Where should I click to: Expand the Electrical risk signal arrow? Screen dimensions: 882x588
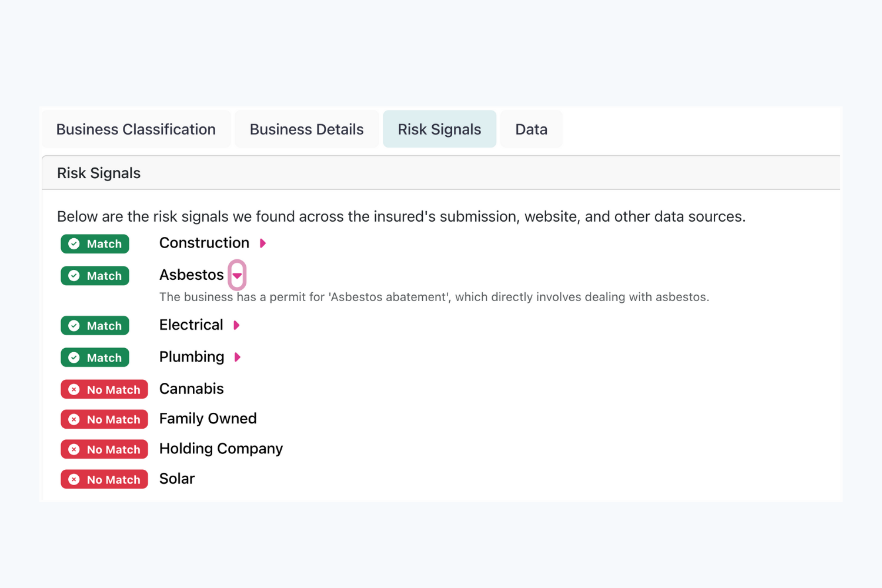pos(236,325)
